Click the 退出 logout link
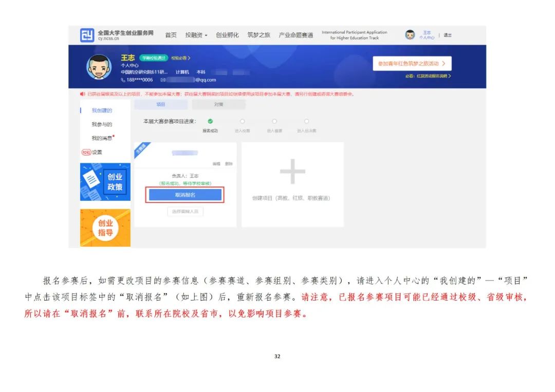This screenshot has width=555, height=392. tap(448, 35)
